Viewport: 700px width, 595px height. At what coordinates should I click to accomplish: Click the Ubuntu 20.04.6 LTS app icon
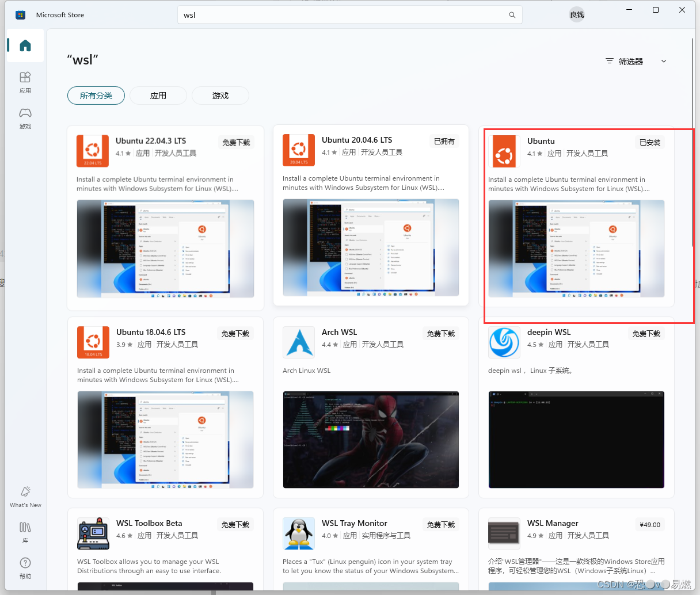(299, 150)
